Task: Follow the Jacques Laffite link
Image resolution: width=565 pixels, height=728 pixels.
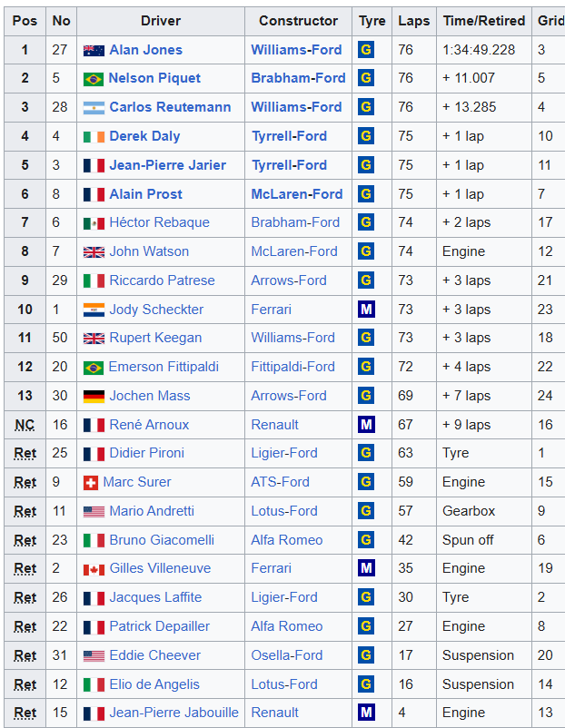Action: tap(155, 597)
